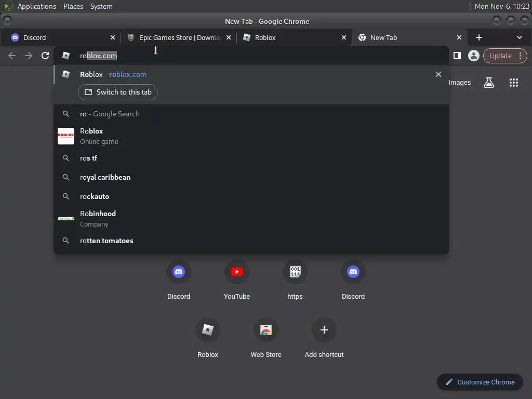Open the System menu
The width and height of the screenshot is (532, 399).
point(101,6)
